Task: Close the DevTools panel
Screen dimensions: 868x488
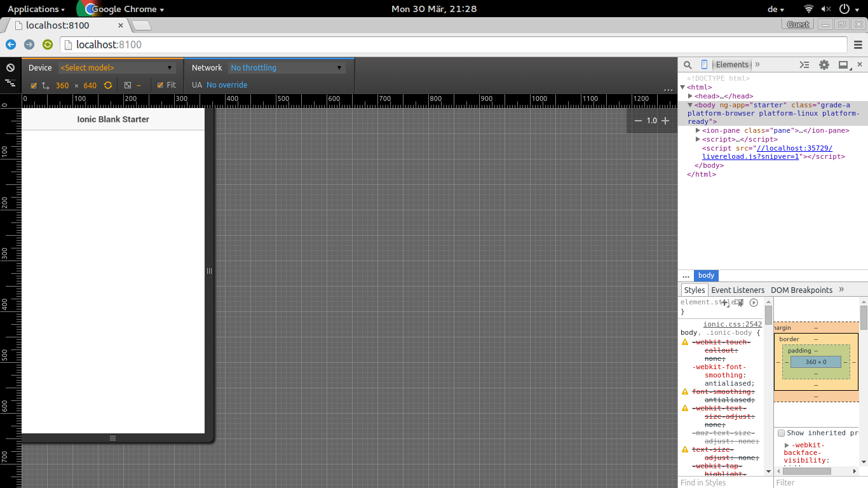Action: (x=860, y=65)
